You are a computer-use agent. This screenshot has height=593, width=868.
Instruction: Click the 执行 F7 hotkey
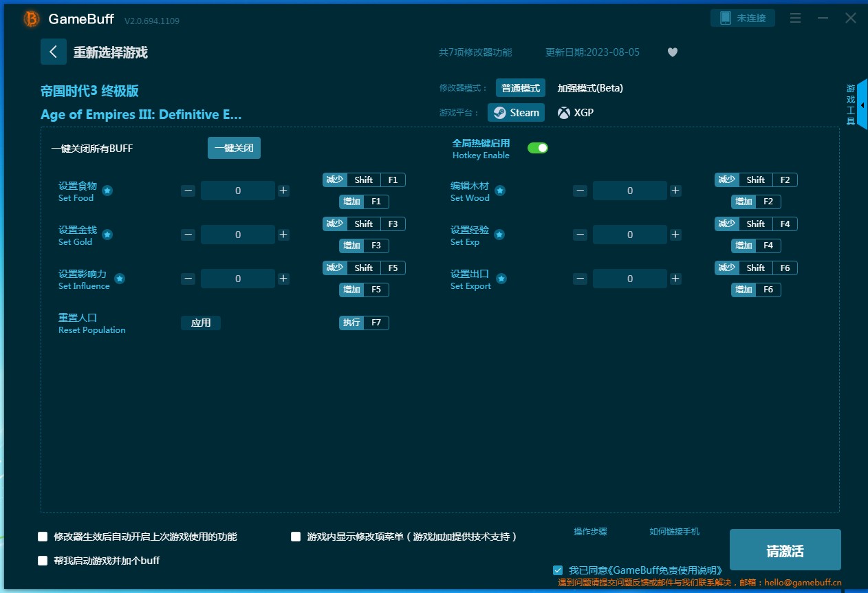click(x=364, y=323)
